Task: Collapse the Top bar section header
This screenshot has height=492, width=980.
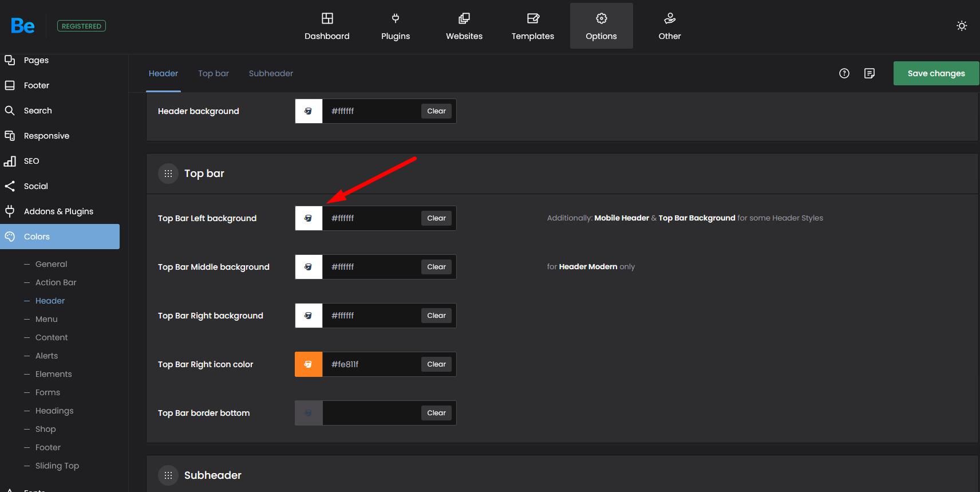Action: [562, 174]
